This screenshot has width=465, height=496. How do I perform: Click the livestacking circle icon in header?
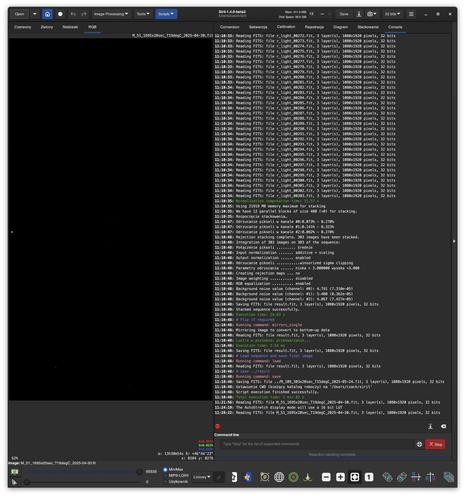coord(60,14)
